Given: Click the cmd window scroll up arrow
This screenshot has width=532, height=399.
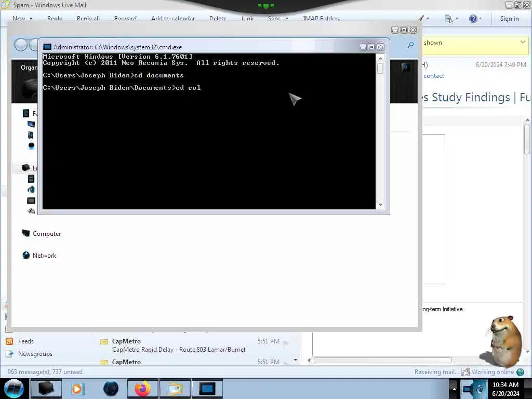Looking at the screenshot, I should (x=380, y=58).
